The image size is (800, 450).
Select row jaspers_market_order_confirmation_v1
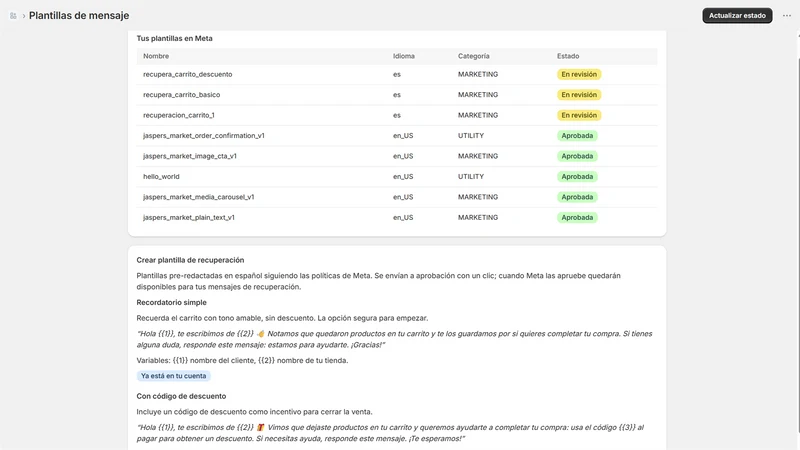click(397, 136)
